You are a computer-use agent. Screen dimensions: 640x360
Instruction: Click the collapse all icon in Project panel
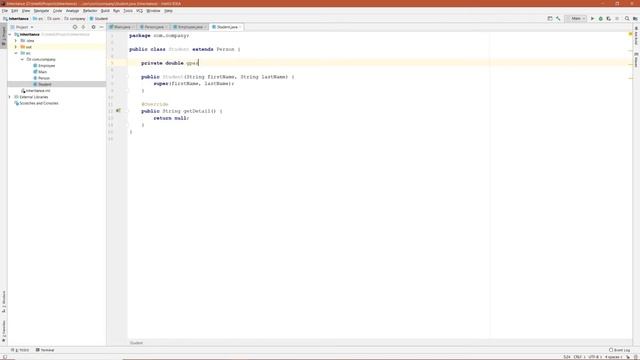click(84, 27)
